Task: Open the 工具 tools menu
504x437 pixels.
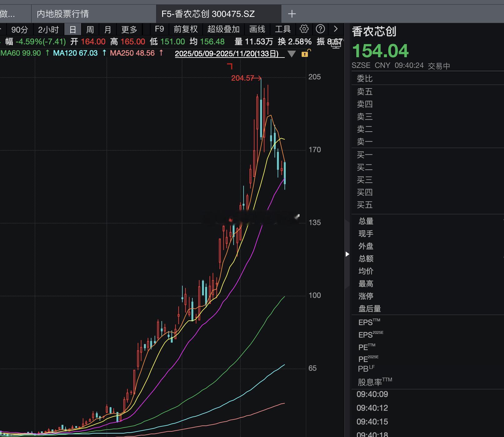Action: [283, 29]
